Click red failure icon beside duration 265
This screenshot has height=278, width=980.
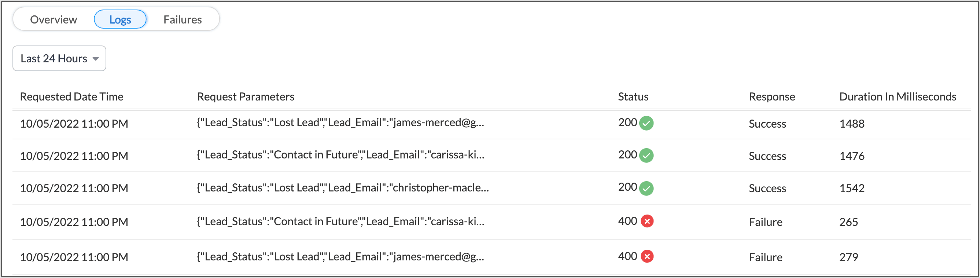[x=647, y=221]
